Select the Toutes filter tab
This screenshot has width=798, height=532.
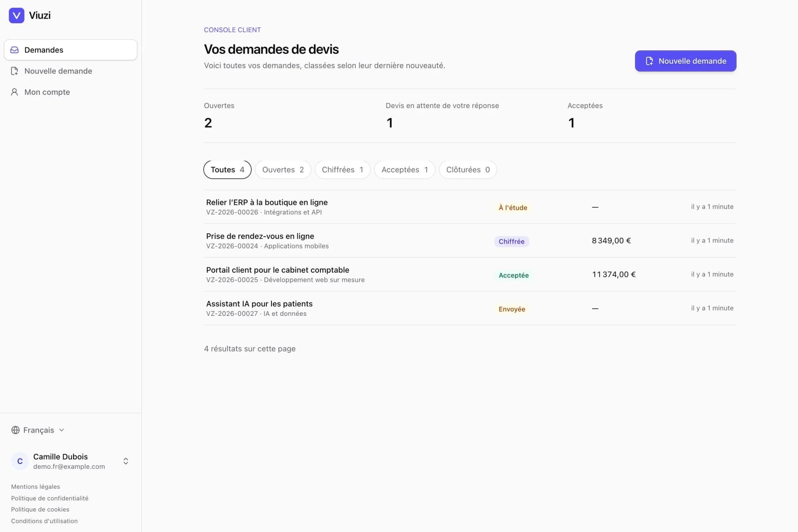(227, 170)
